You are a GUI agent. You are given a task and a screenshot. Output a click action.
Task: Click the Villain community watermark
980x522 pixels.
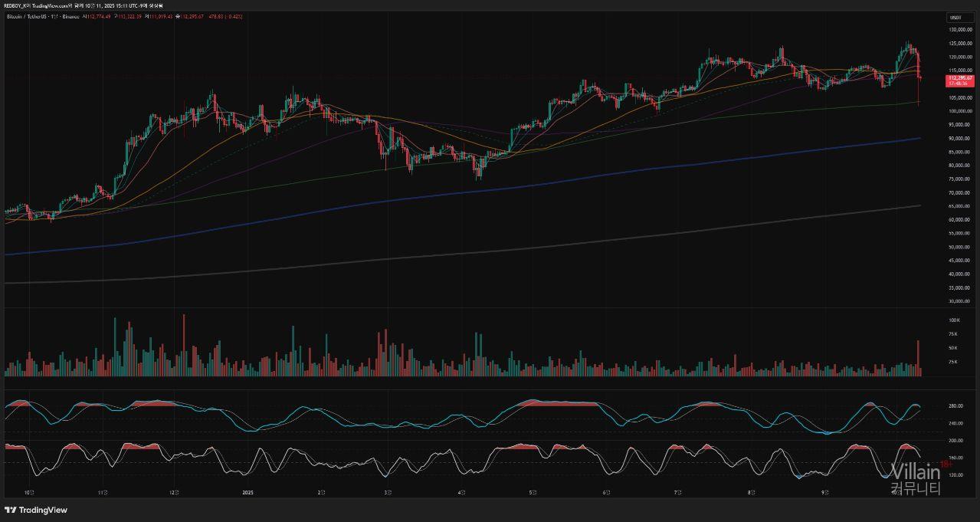[915, 479]
